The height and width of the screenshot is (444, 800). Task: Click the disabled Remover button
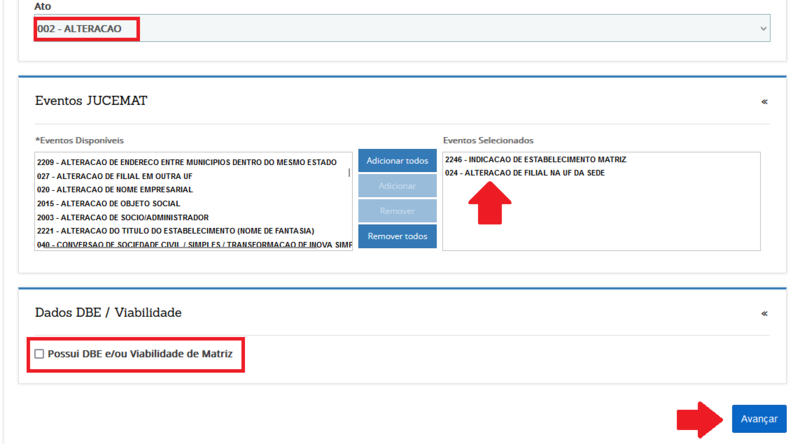point(397,211)
